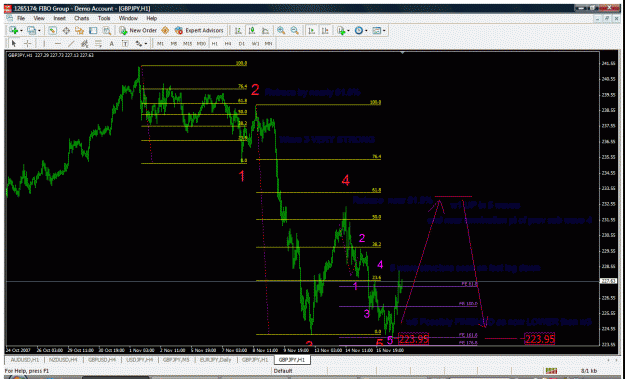Image resolution: width=625 pixels, height=379 pixels.
Task: Switch timeframe to M15
Action: pos(187,43)
